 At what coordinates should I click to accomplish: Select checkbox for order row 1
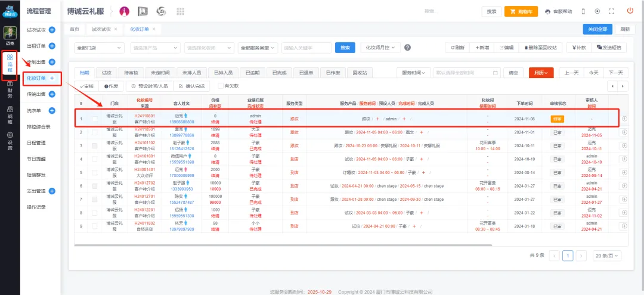pyautogui.click(x=95, y=119)
